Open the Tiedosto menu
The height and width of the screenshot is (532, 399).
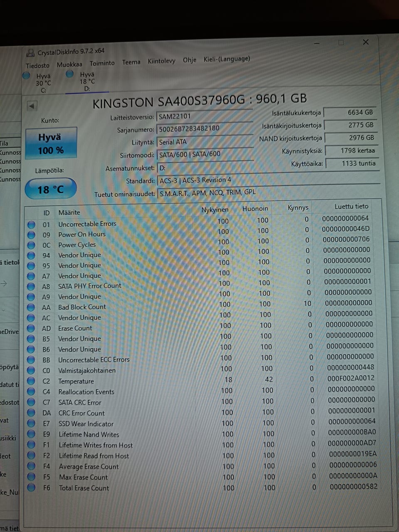[37, 66]
